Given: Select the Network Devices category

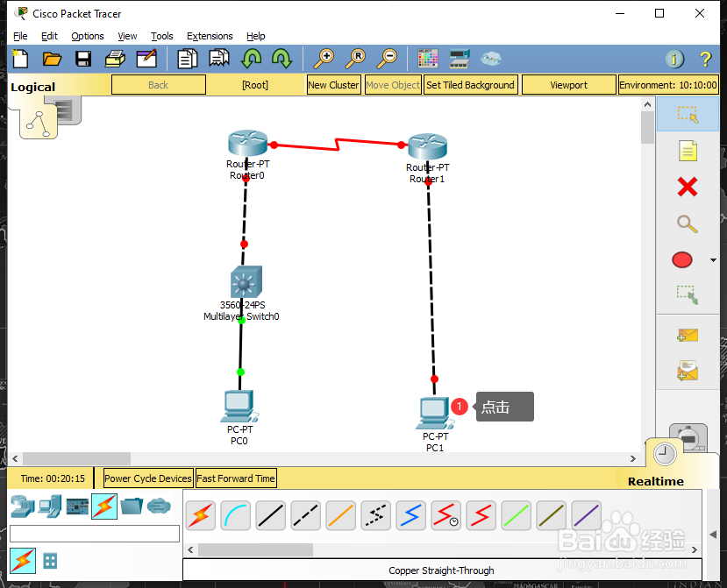Looking at the screenshot, I should coord(23,506).
